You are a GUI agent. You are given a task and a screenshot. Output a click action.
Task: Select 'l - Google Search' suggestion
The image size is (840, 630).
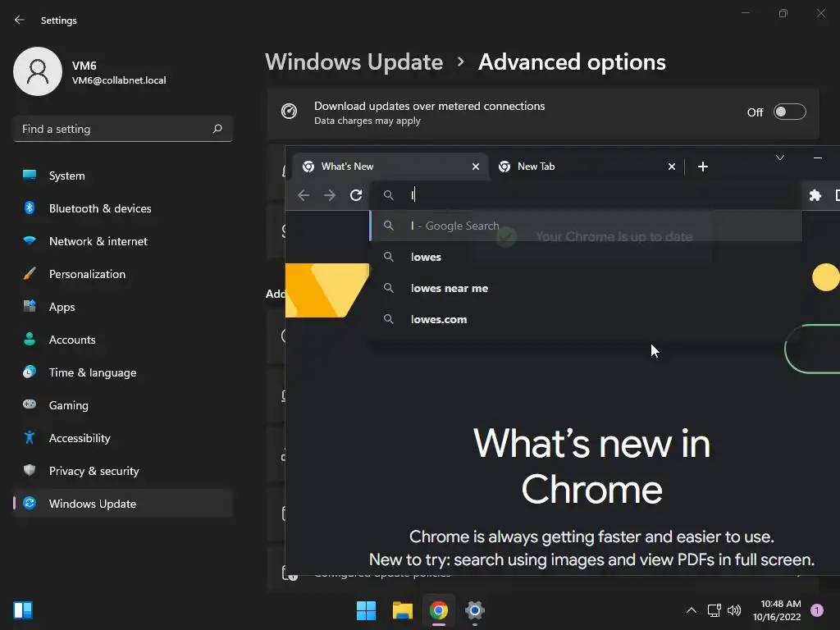[586, 226]
